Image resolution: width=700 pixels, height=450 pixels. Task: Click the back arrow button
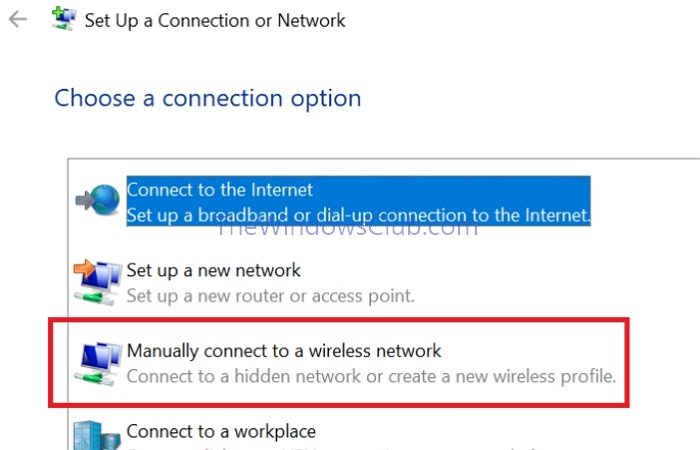[17, 20]
